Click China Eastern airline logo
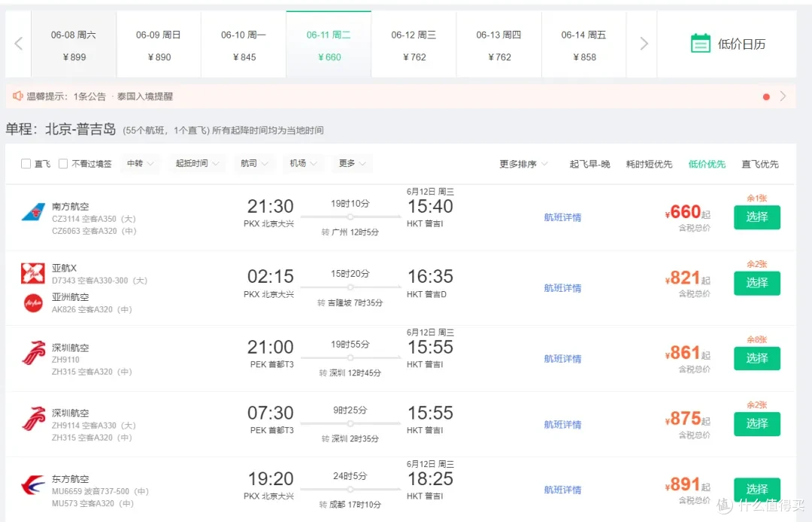 click(x=32, y=485)
